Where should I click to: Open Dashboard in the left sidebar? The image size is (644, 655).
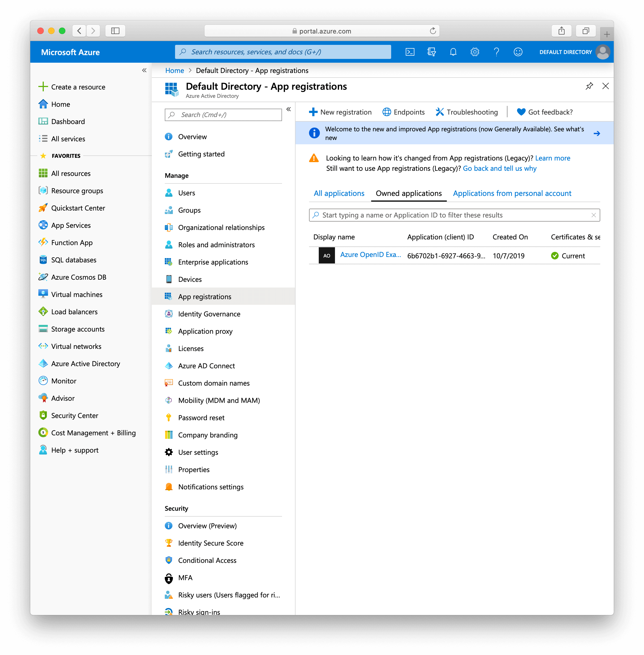pos(62,121)
